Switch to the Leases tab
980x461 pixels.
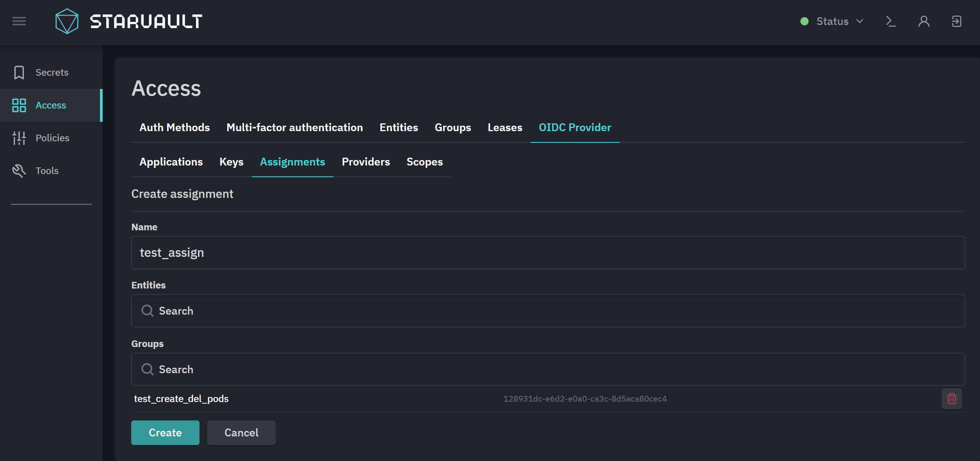[505, 128]
